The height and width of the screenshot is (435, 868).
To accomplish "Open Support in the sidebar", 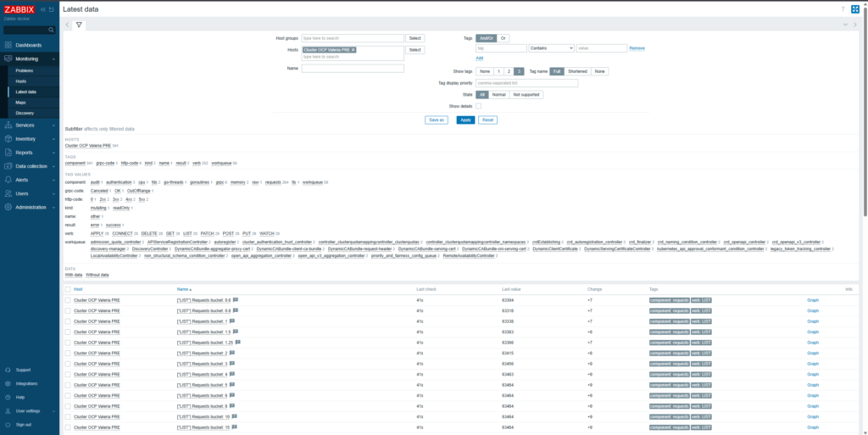I will point(23,370).
